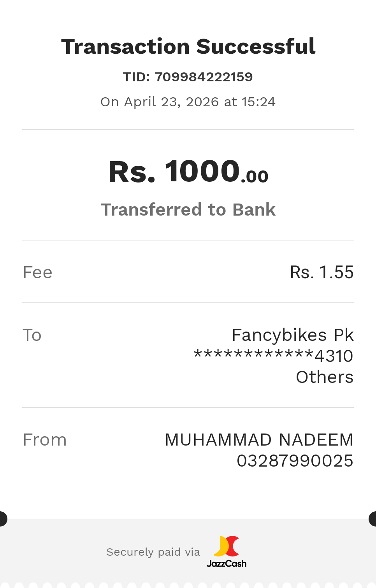Viewport: 376px width, 588px height.
Task: Click the divider line below the Fee row
Action: point(188,303)
